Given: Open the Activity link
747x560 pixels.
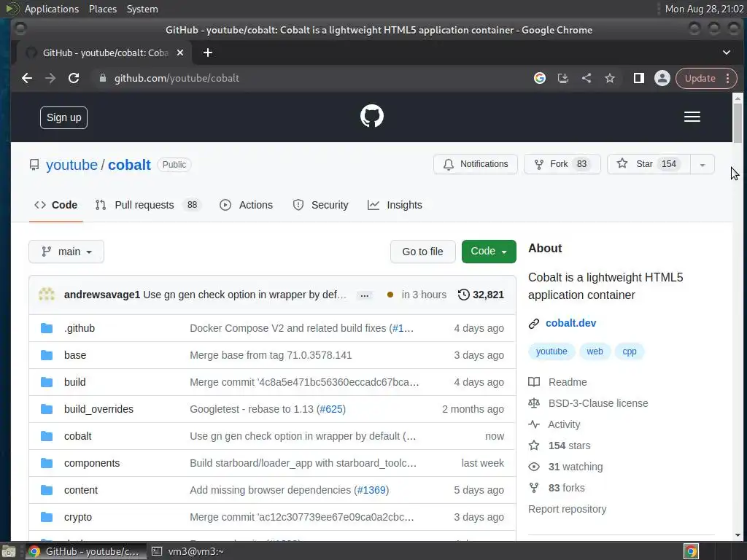Looking at the screenshot, I should point(564,425).
